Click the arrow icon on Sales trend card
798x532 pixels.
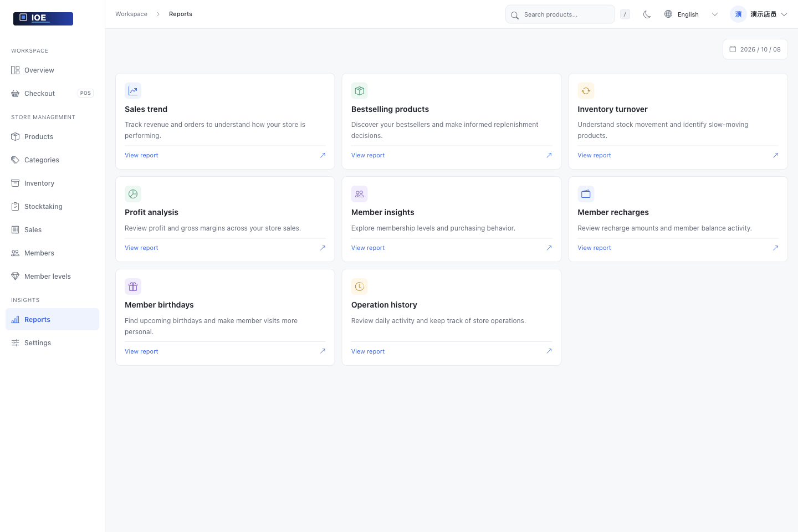[x=323, y=155]
